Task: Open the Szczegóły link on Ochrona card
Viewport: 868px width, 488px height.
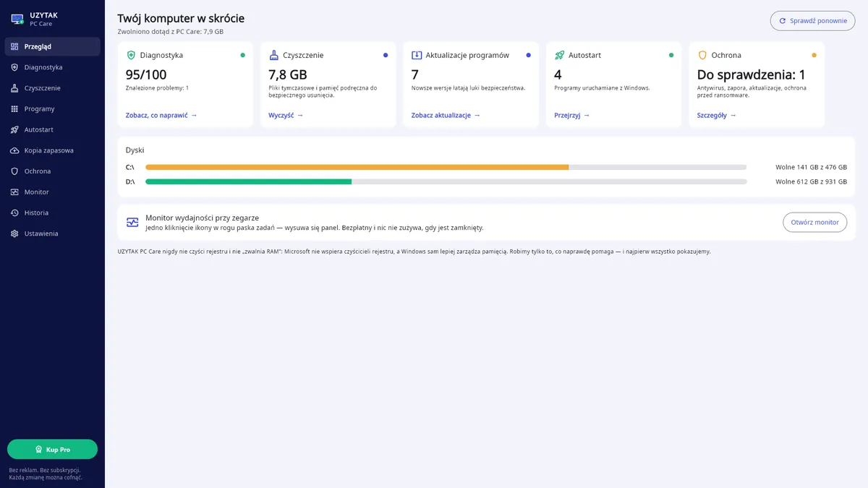Action: click(717, 115)
